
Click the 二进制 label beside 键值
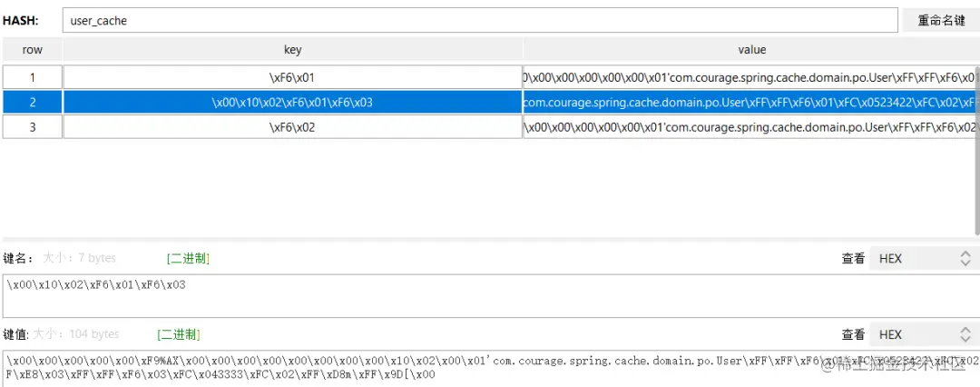click(179, 334)
